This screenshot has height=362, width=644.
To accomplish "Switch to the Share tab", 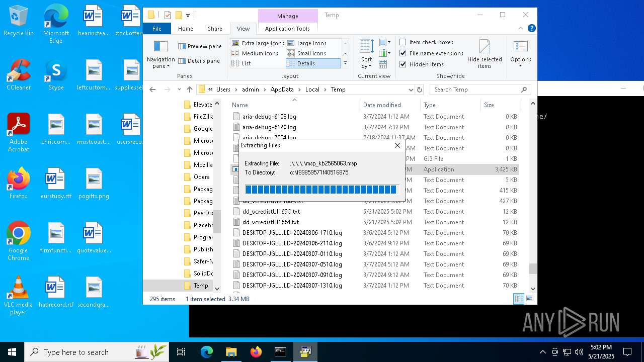I will 215,29.
